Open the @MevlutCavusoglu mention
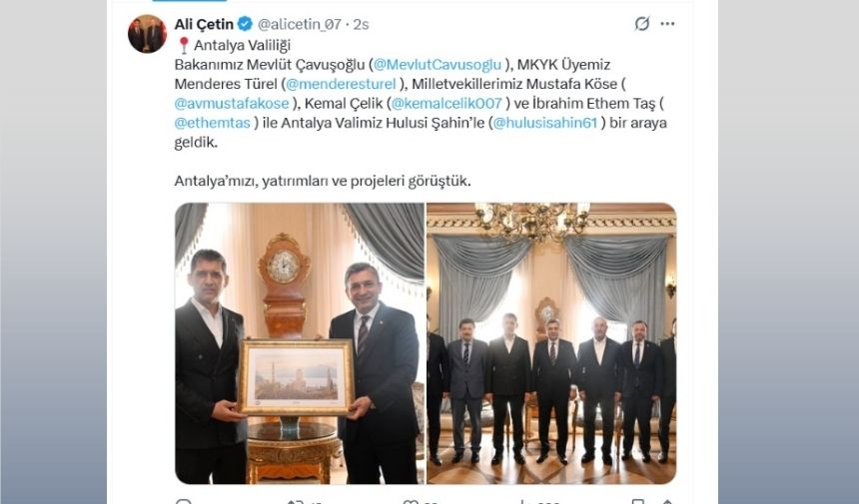Image resolution: width=859 pixels, height=504 pixels. (x=437, y=65)
